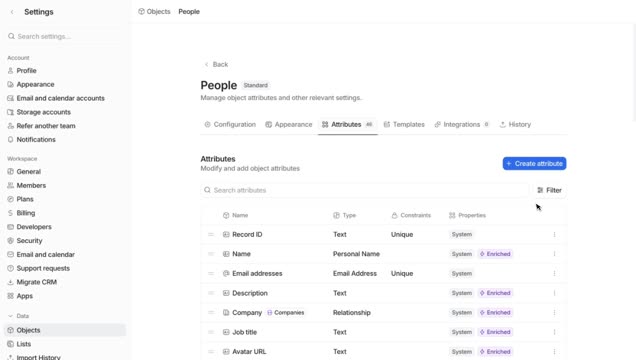This screenshot has height=360, width=636.
Task: Open three-dot menu for Record ID row
Action: point(554,234)
